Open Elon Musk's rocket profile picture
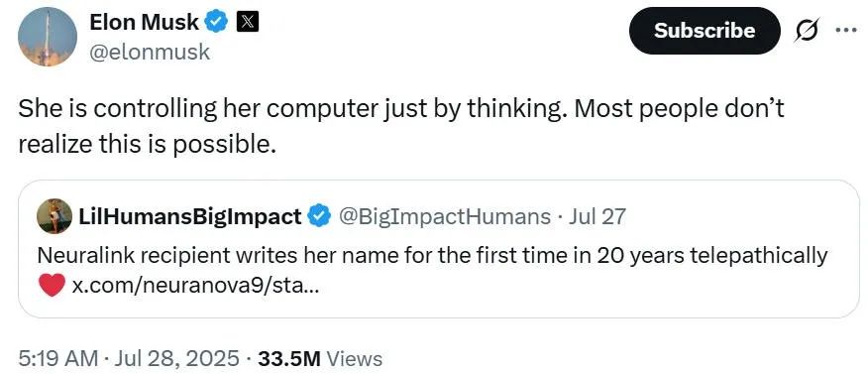 click(x=47, y=37)
